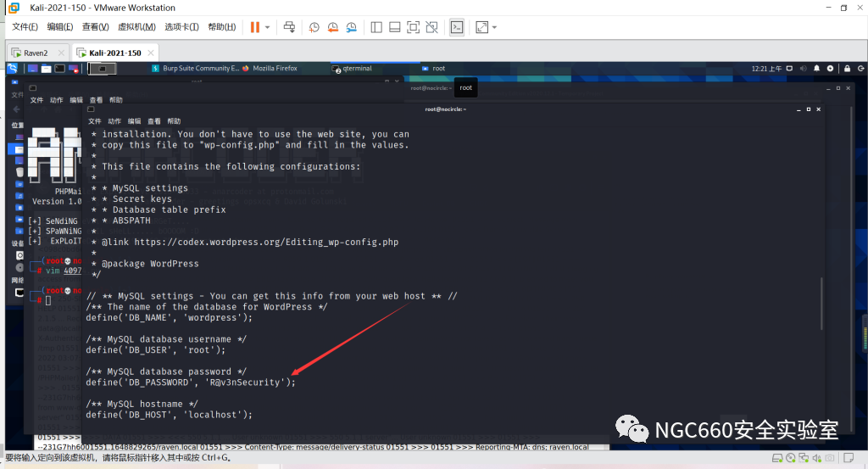
Task: Open the 查看(V) menu in VMware
Action: tap(95, 27)
